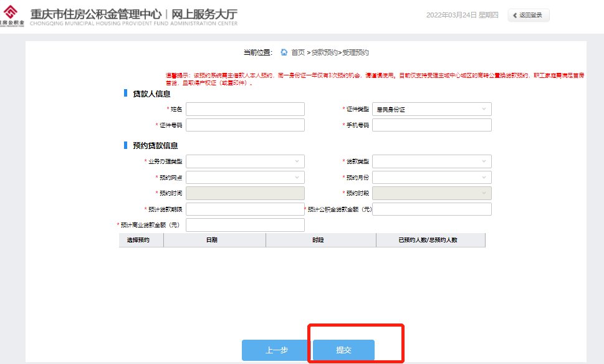Viewport: 604px width, 364px height.
Task: Click the 预计商业贷款金额 input field
Action: [x=245, y=225]
